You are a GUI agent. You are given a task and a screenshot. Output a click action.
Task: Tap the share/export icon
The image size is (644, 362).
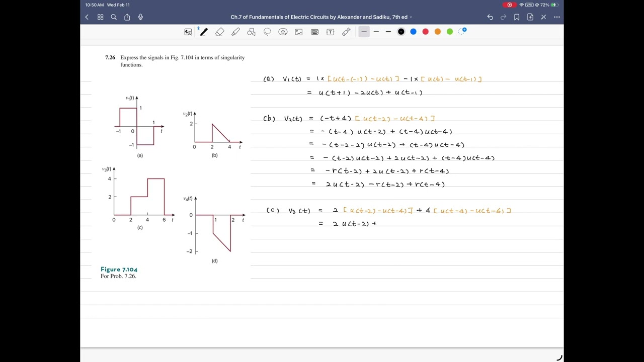click(x=127, y=17)
